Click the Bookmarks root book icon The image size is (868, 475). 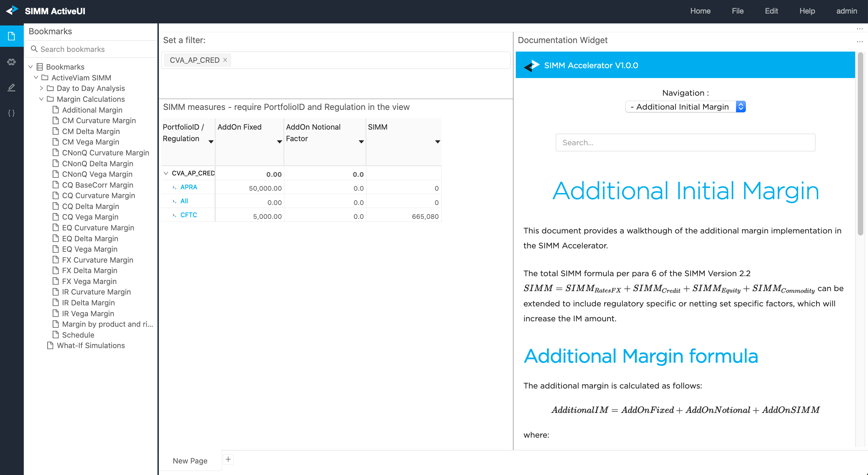40,67
